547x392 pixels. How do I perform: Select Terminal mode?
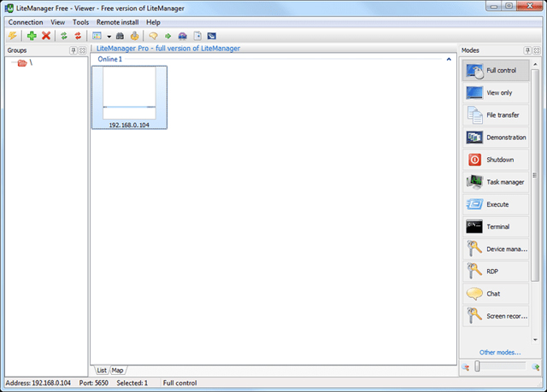pos(496,226)
